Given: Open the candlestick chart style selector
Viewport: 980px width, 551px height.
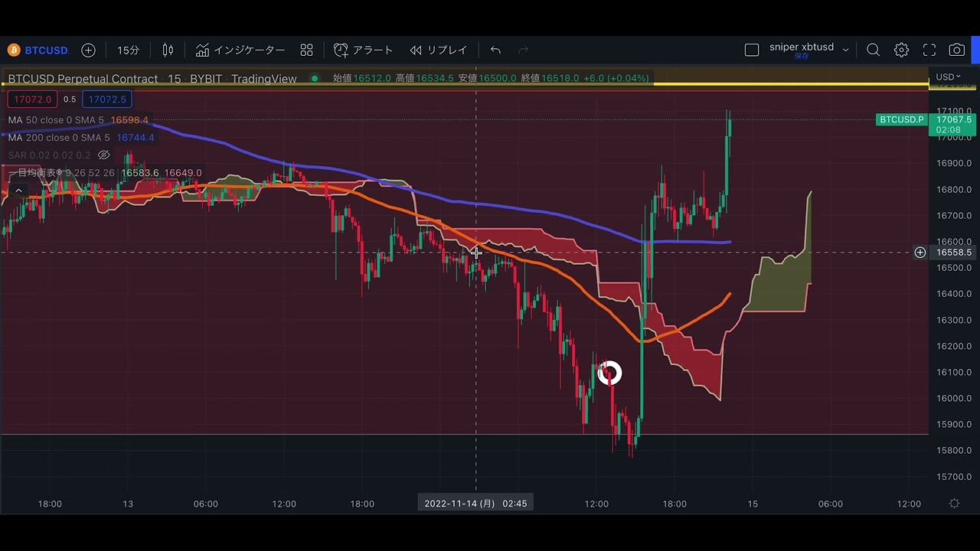Looking at the screenshot, I should point(168,50).
